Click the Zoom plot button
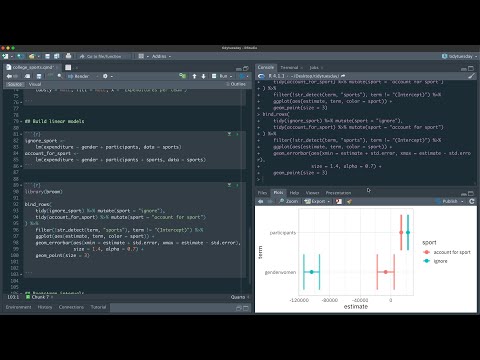 coord(289,201)
